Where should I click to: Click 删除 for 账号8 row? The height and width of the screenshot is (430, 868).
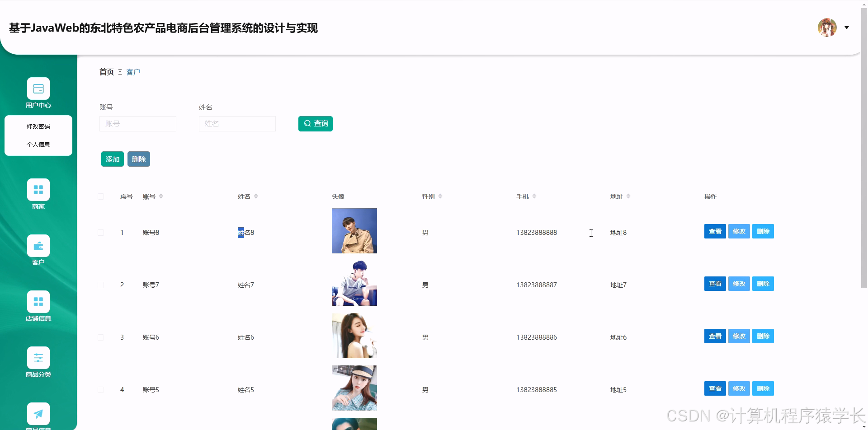[x=763, y=231]
